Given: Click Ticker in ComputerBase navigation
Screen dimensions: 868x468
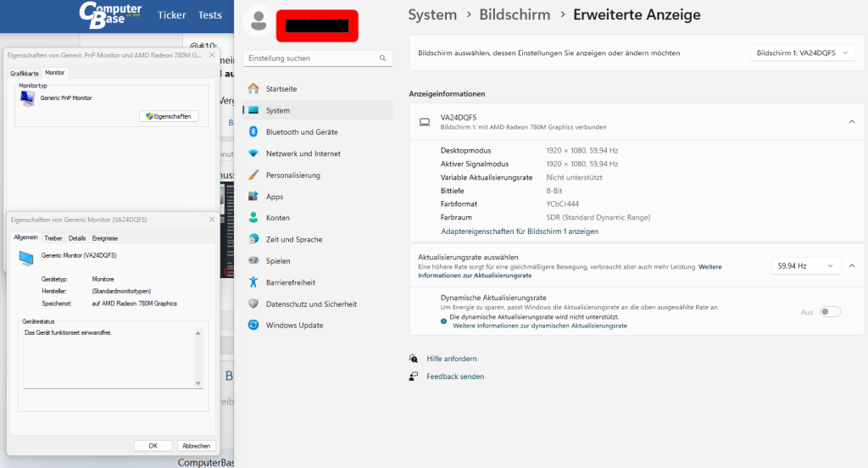Looking at the screenshot, I should (171, 15).
